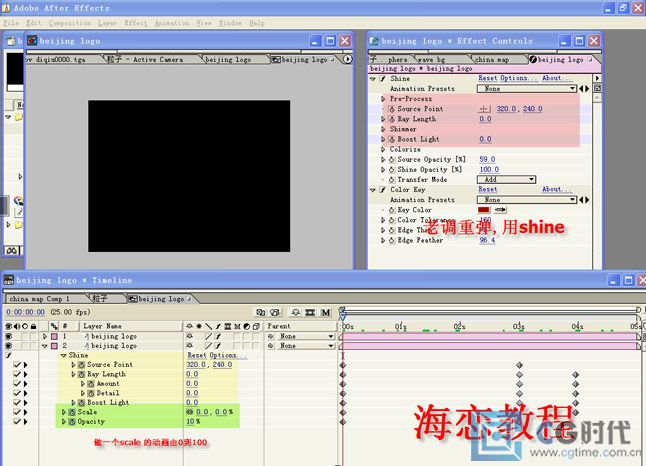Click the Scale constrain proportions link icon
This screenshot has width=646, height=466.
(190, 412)
